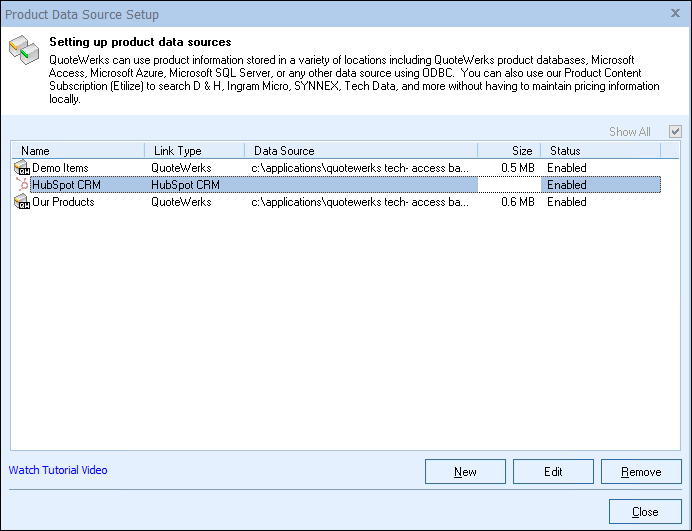Click the HubSpot CRM source icon

21,185
